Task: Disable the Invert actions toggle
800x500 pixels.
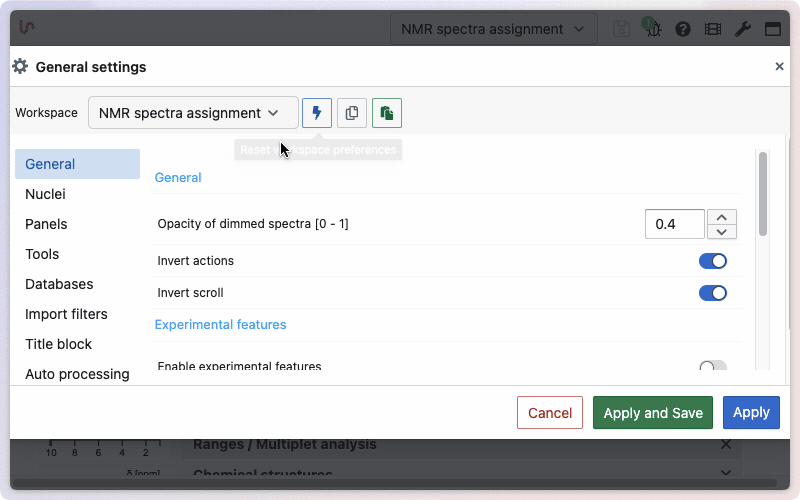Action: [x=712, y=261]
